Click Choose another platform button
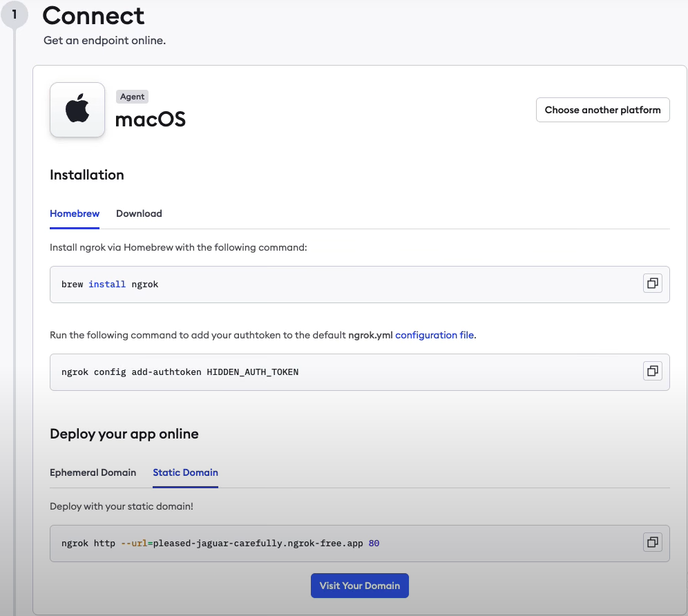The width and height of the screenshot is (688, 616). (603, 110)
